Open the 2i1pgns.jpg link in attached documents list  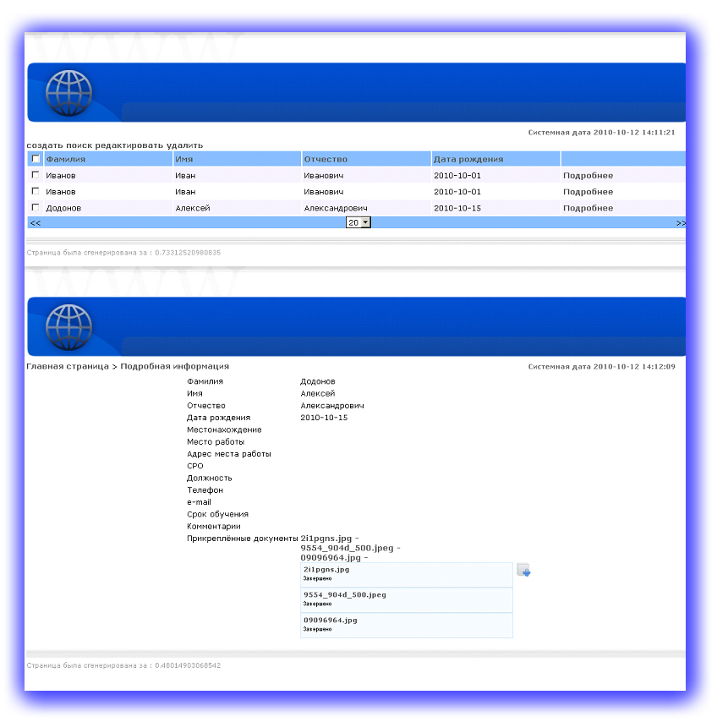point(326,539)
